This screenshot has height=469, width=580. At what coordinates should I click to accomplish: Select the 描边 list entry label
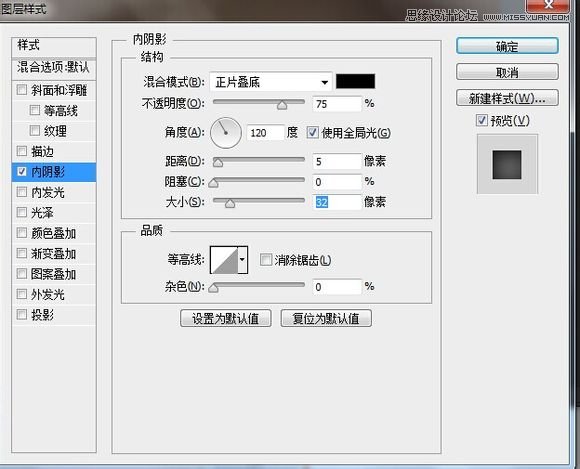coord(42,151)
